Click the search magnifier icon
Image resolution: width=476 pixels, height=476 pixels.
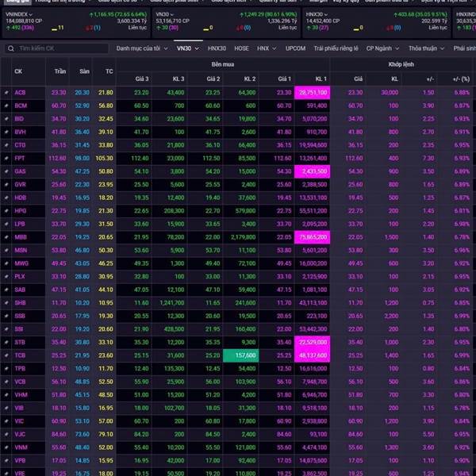pyautogui.click(x=11, y=48)
